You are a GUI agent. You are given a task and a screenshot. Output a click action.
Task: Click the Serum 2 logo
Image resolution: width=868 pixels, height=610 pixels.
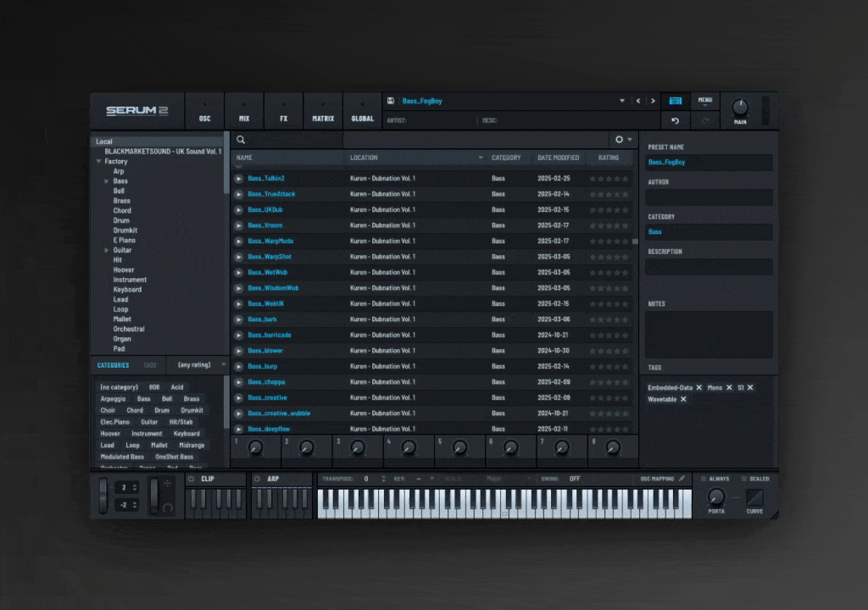[x=137, y=111]
